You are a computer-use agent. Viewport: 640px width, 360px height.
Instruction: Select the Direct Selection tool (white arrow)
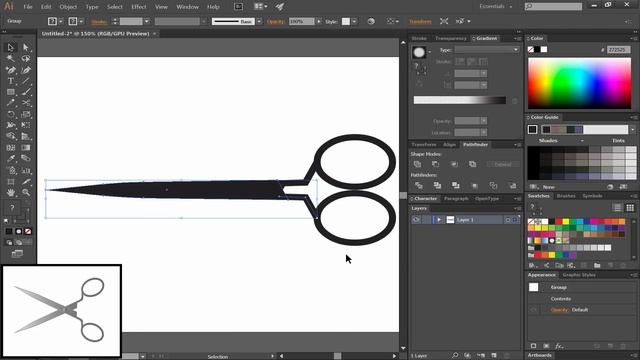(26, 47)
